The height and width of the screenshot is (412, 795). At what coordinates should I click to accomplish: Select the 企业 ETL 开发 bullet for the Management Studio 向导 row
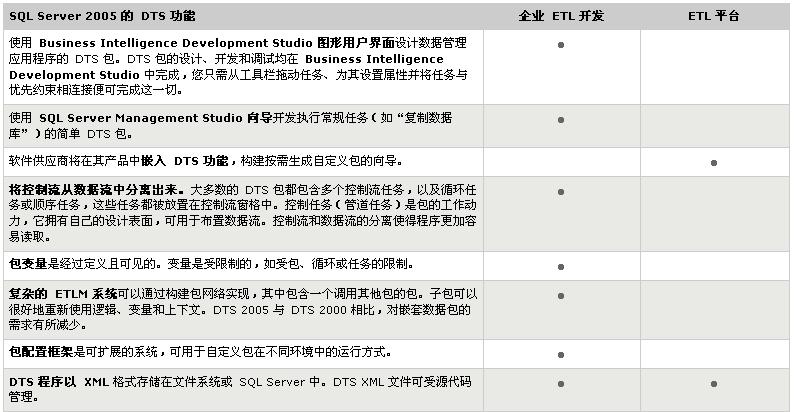[561, 120]
